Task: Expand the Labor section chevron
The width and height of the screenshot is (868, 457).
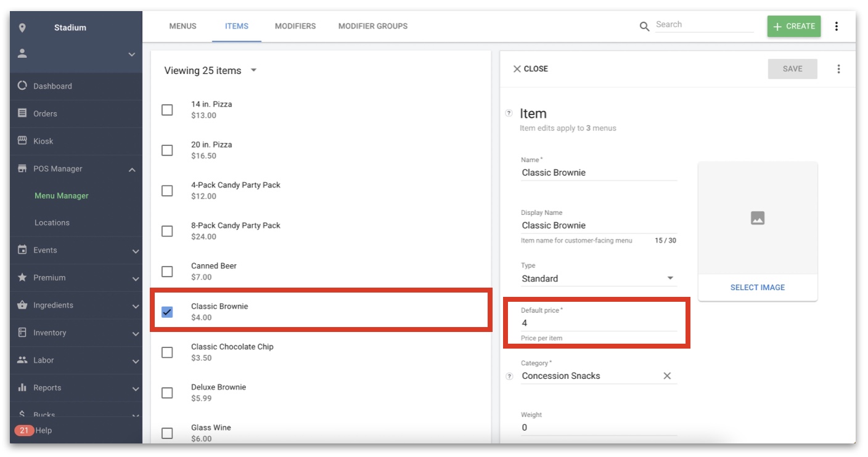Action: point(136,361)
